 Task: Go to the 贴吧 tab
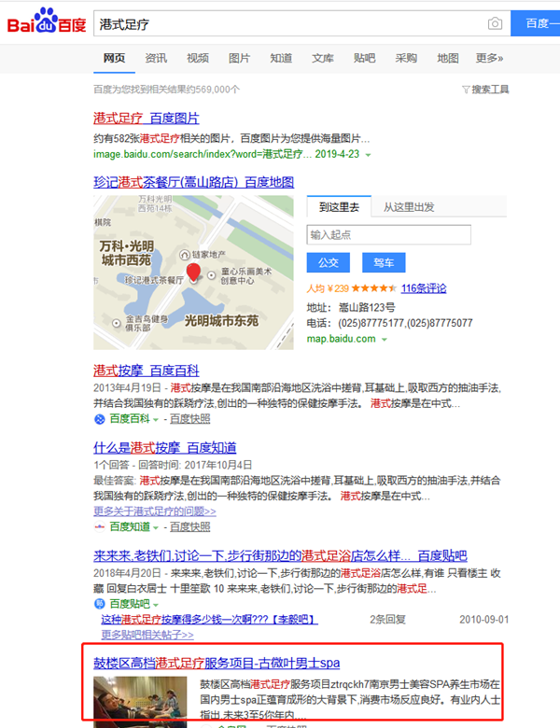(365, 58)
